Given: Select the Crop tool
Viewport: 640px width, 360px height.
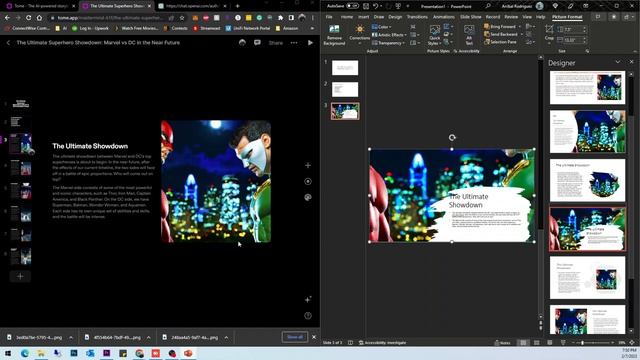Looking at the screenshot, I should [x=549, y=33].
